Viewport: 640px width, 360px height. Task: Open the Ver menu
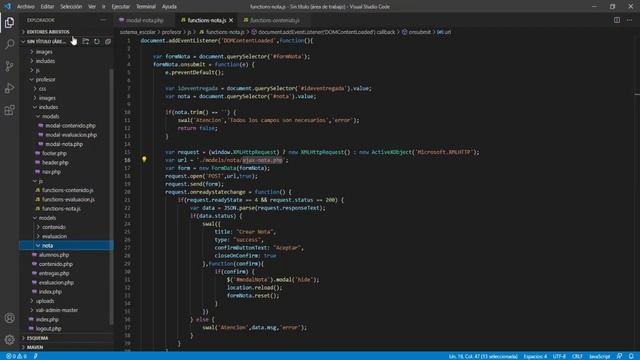tap(92, 7)
